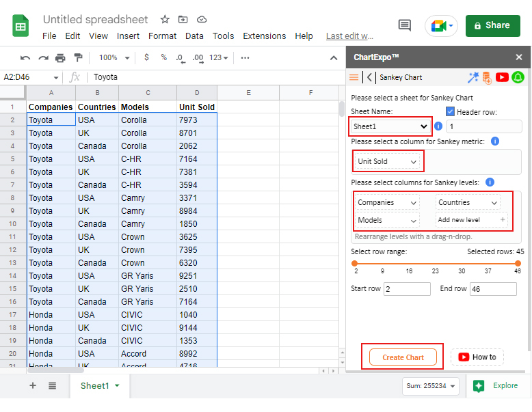The image size is (532, 412).
Task: Open the comment history icon
Action: point(404,25)
